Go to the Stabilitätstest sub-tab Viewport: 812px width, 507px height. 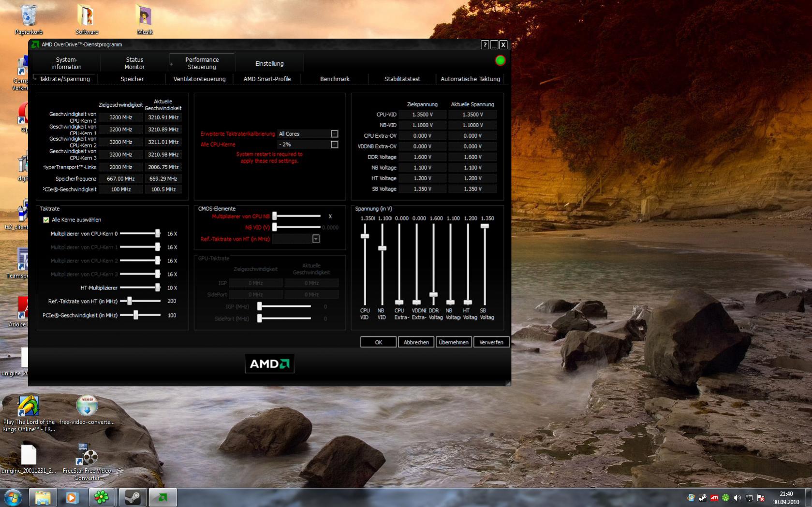(402, 79)
